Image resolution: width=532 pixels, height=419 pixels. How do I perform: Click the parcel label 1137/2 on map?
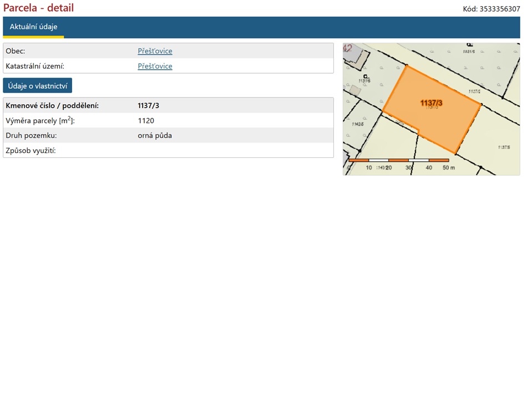click(x=474, y=91)
